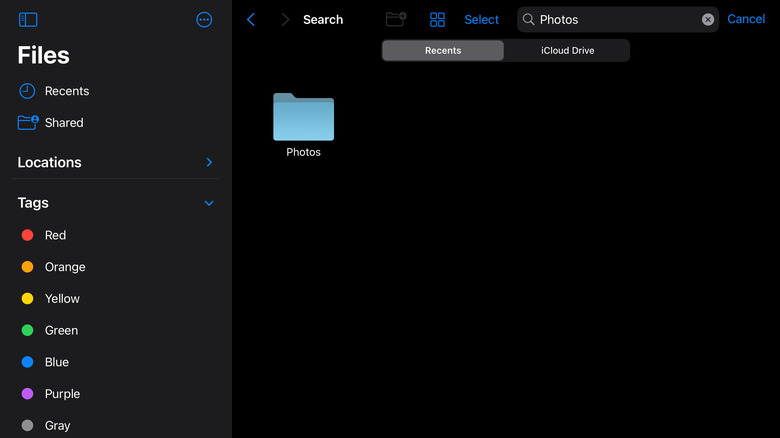Switch view using the grid icon

(437, 19)
